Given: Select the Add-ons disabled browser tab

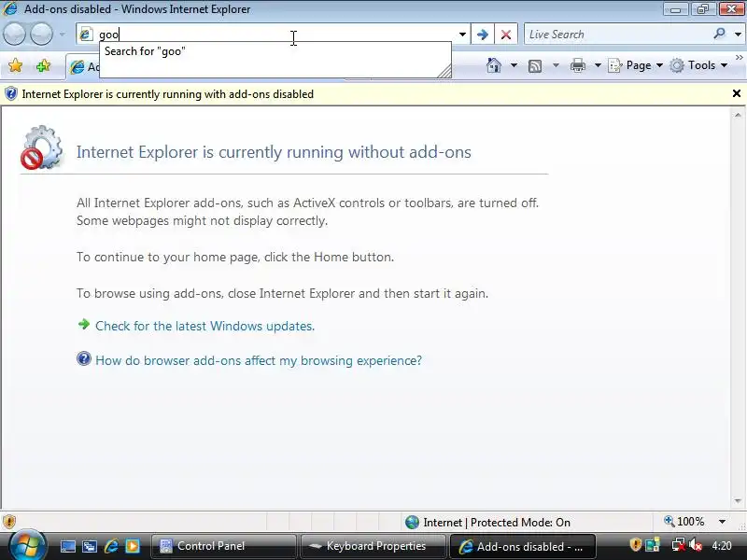Looking at the screenshot, I should (x=83, y=67).
